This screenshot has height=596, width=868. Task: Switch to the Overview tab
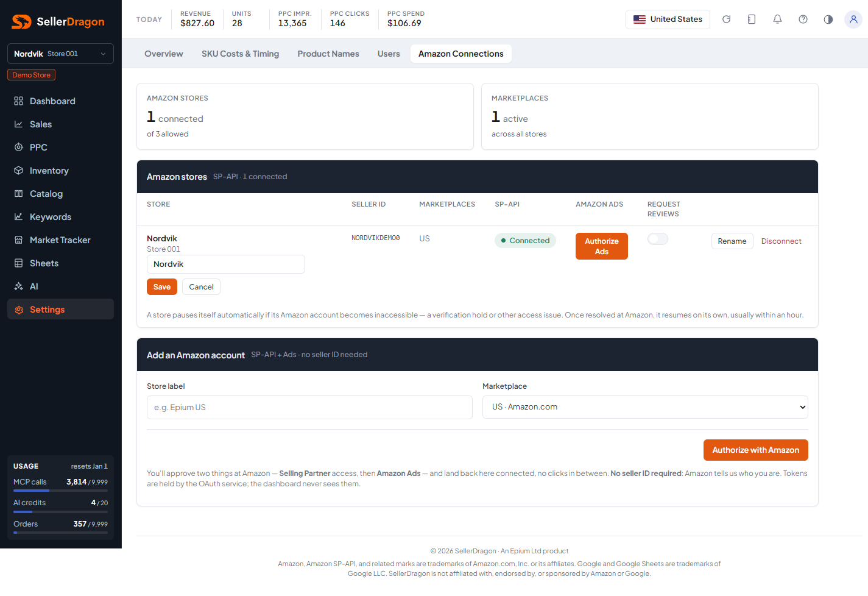(164, 54)
